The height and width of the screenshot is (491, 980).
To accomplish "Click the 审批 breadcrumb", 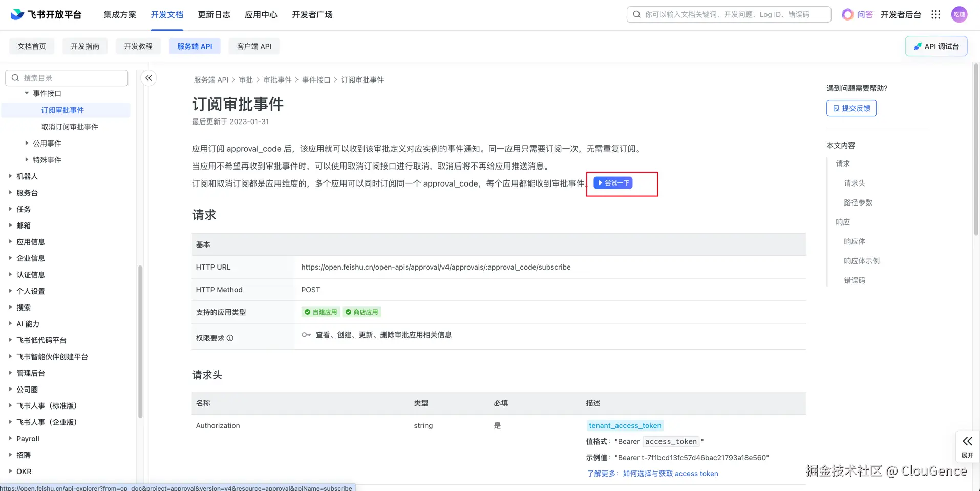I will pyautogui.click(x=246, y=80).
